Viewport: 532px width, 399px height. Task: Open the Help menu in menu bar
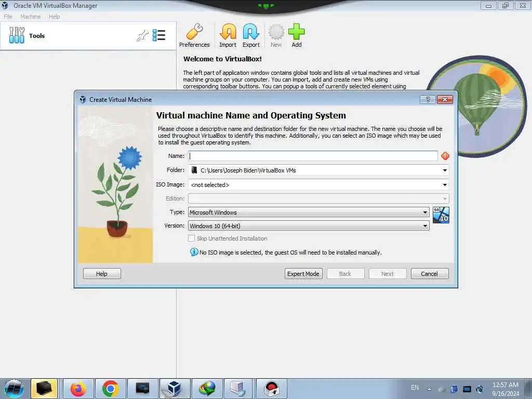click(x=54, y=16)
